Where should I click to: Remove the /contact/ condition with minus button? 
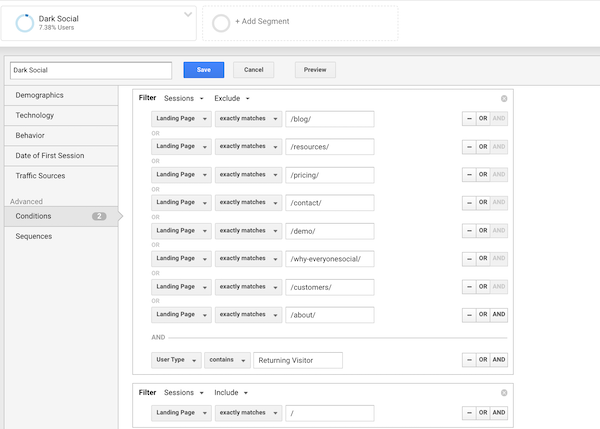click(x=469, y=202)
